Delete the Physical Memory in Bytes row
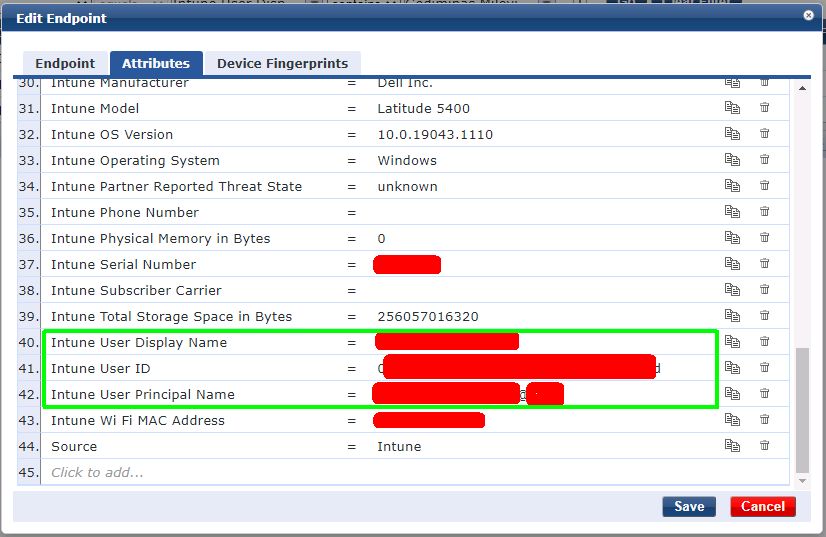The height and width of the screenshot is (537, 826). coord(764,237)
